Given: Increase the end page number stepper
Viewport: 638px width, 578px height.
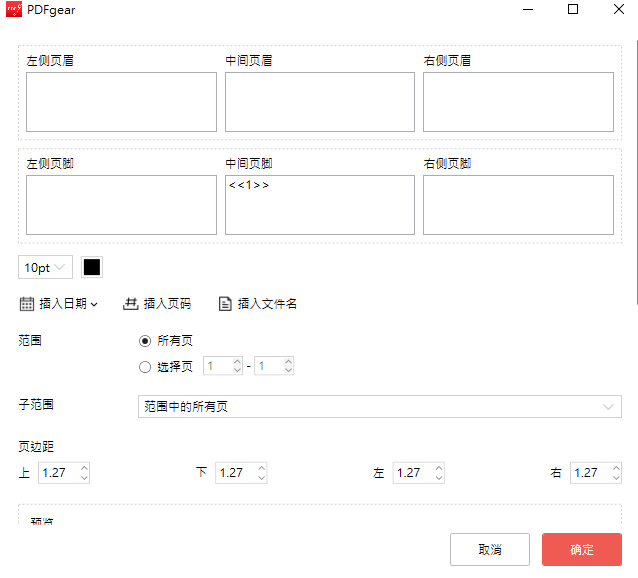Looking at the screenshot, I should coord(288,362).
